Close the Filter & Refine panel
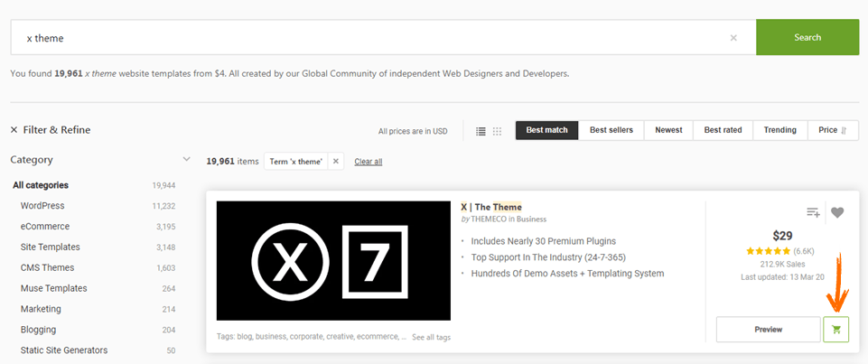The image size is (868, 364). 14,130
